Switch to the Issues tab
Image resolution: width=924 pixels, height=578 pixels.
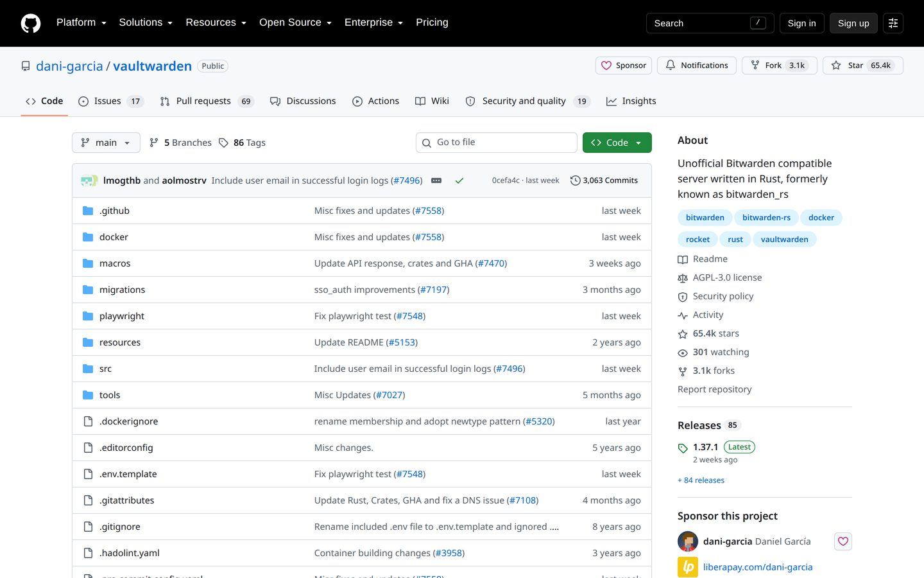(111, 101)
